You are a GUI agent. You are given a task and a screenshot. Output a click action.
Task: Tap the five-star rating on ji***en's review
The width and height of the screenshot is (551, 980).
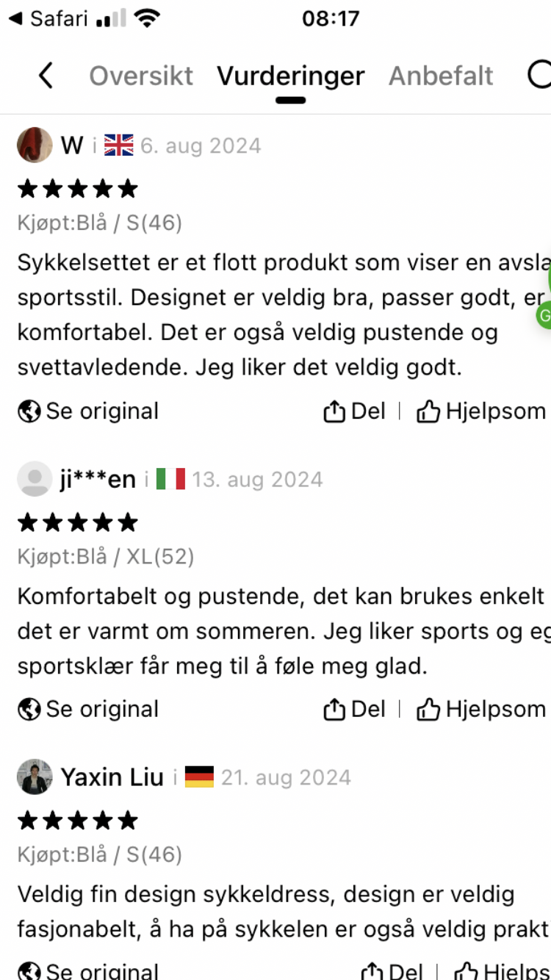(77, 522)
